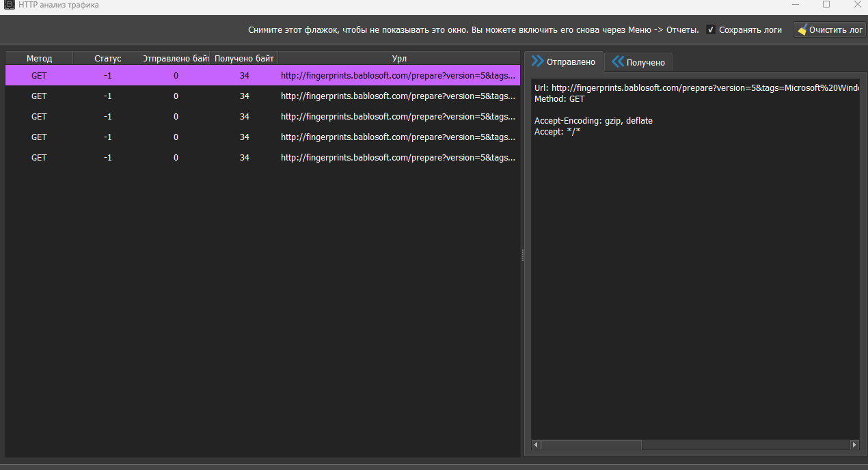Click the Отправлено байт column header
Viewport: 868px width, 470px height.
coord(176,59)
